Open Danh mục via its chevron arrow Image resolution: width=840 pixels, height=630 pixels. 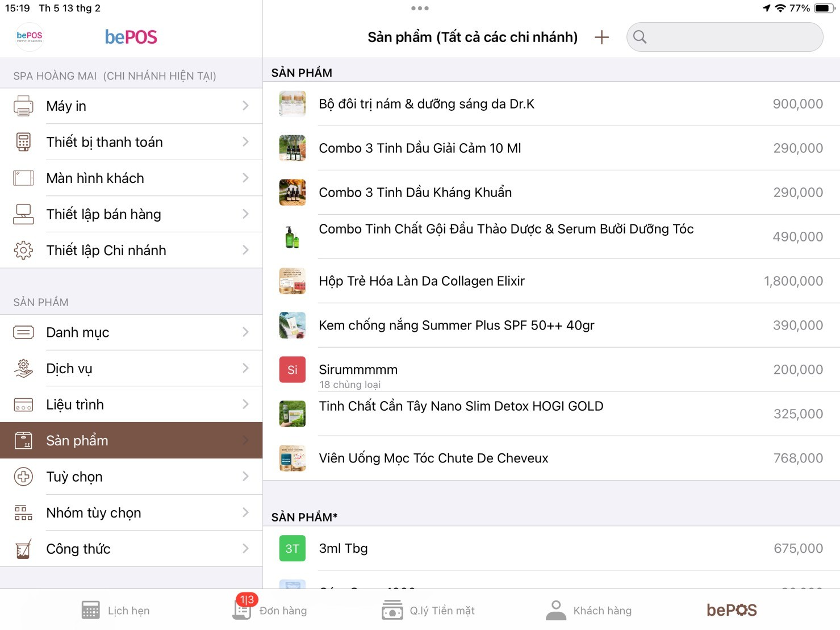pyautogui.click(x=245, y=332)
